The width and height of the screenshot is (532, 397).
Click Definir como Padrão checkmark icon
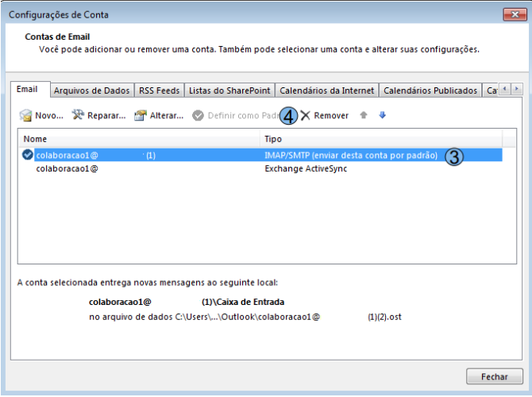(x=199, y=116)
